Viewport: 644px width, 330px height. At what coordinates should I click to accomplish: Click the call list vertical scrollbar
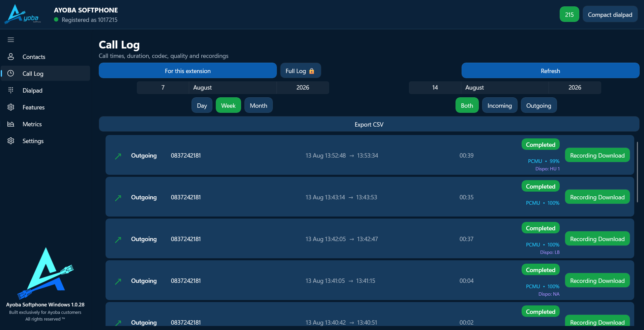(637, 172)
